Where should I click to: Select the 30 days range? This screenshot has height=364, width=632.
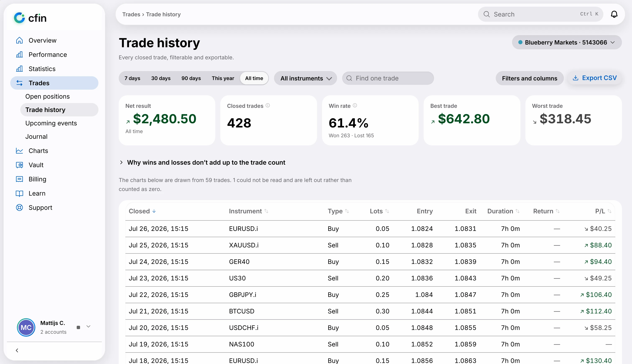pos(161,78)
